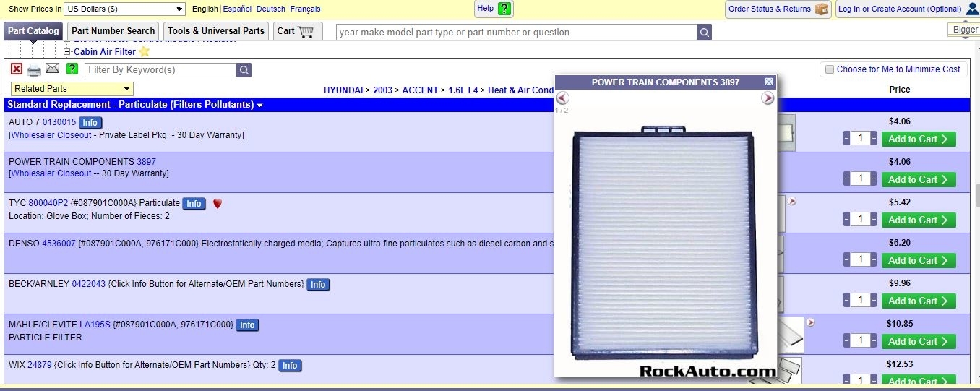980x391 pixels.
Task: Switch language to Español
Action: (237, 9)
